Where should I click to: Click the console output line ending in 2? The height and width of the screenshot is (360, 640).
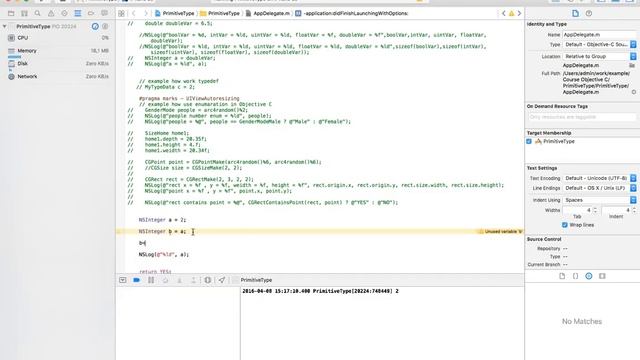click(x=320, y=291)
